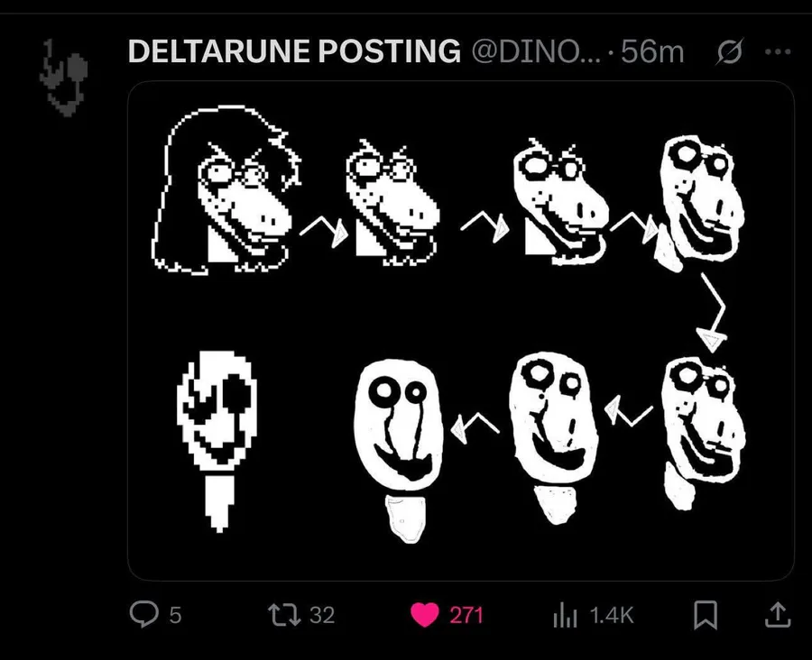Open the @DINO... username handle
The image size is (812, 660).
[536, 51]
